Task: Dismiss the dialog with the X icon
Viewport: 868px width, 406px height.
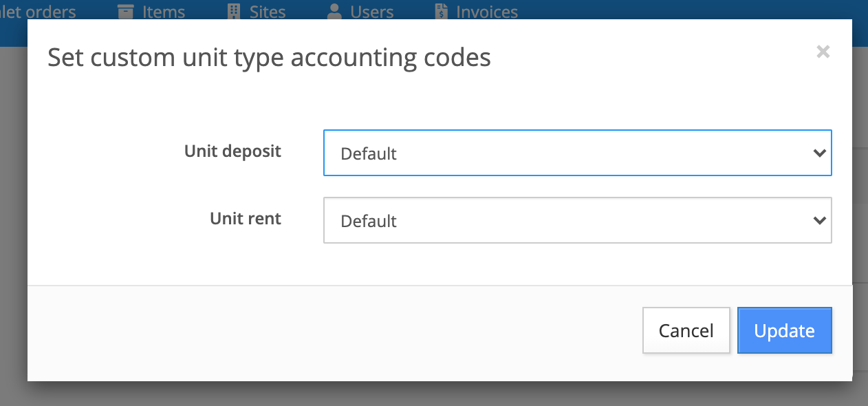Action: click(823, 52)
